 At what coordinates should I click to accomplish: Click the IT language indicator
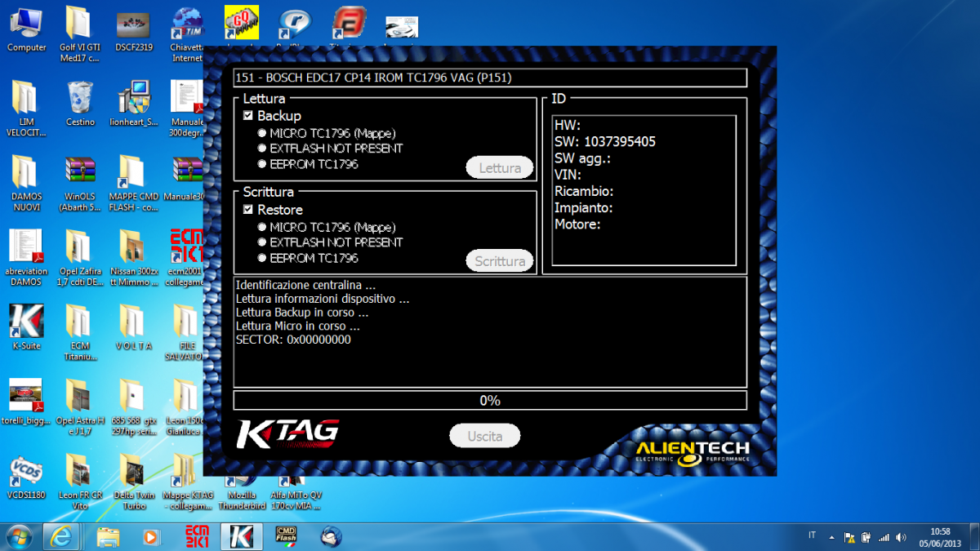(812, 536)
